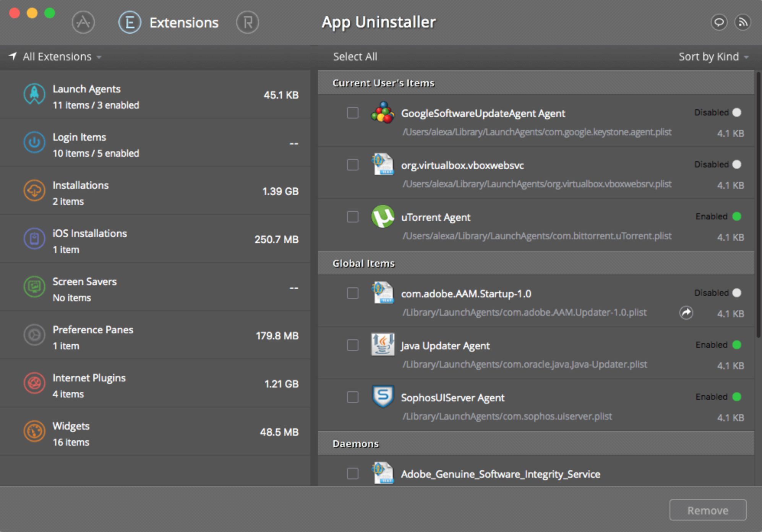
Task: Click the org.virtualbox.vboxwebsrv.plist path text
Action: (537, 184)
